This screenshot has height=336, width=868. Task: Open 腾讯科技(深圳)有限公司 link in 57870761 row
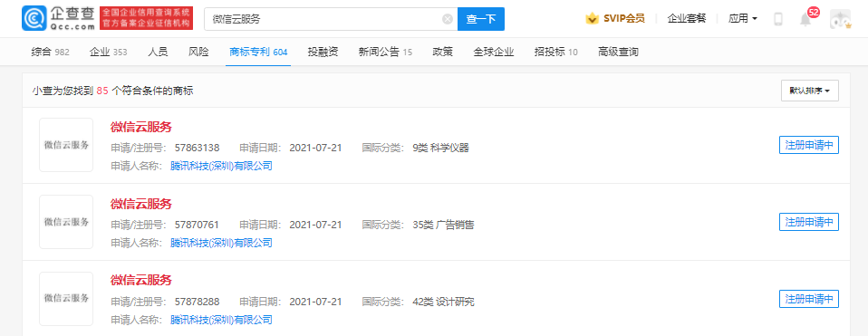[x=221, y=243]
